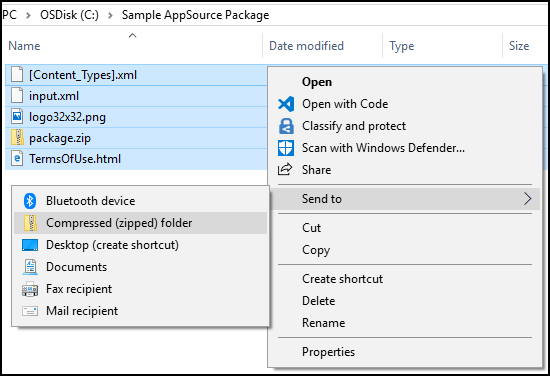Click the Visual Studio Code icon in menu

(x=286, y=104)
